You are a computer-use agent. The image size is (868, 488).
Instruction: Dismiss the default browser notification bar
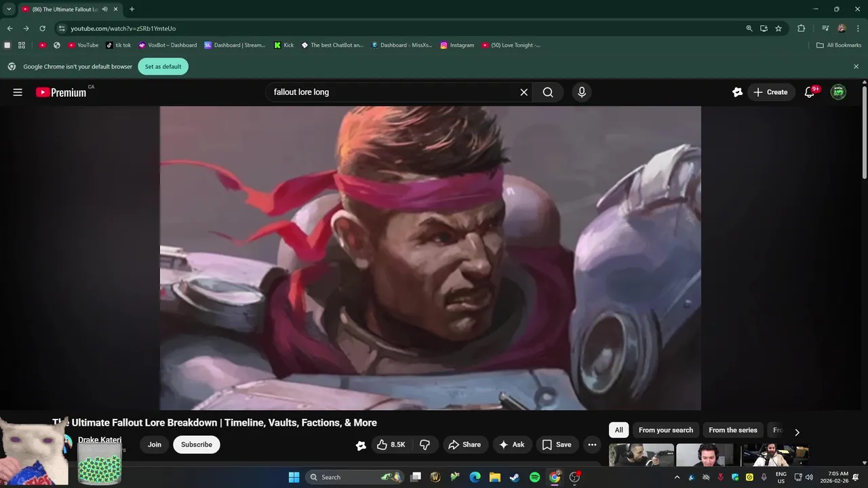(x=856, y=66)
